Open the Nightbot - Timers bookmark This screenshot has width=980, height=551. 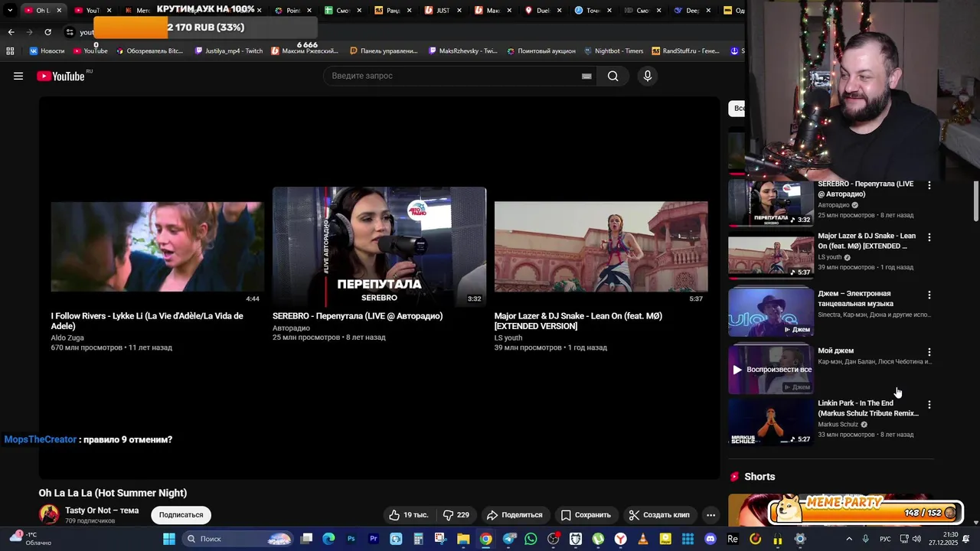(x=612, y=51)
